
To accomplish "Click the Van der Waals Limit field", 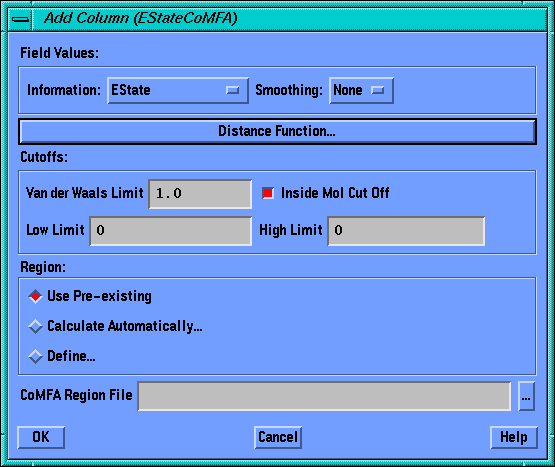I will coord(200,194).
